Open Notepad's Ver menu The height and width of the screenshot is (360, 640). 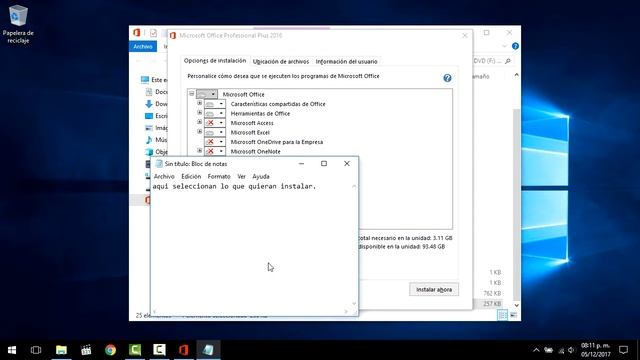click(242, 176)
